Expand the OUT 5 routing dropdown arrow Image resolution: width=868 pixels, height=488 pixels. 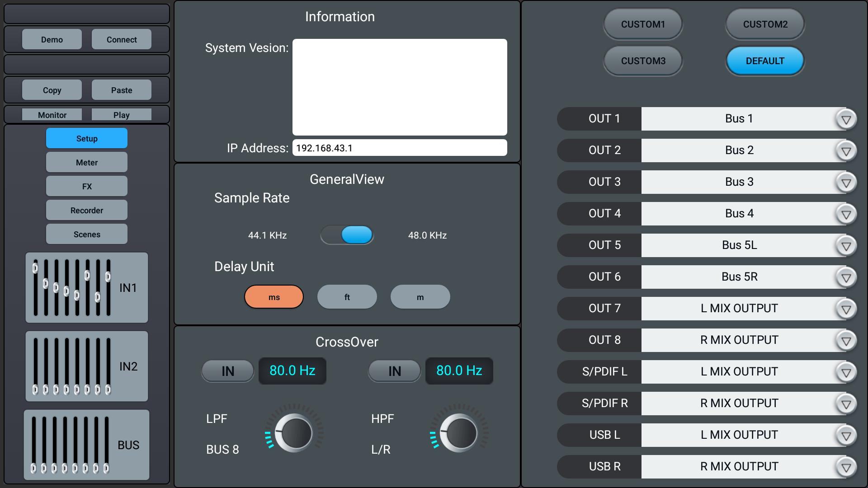pyautogui.click(x=846, y=246)
